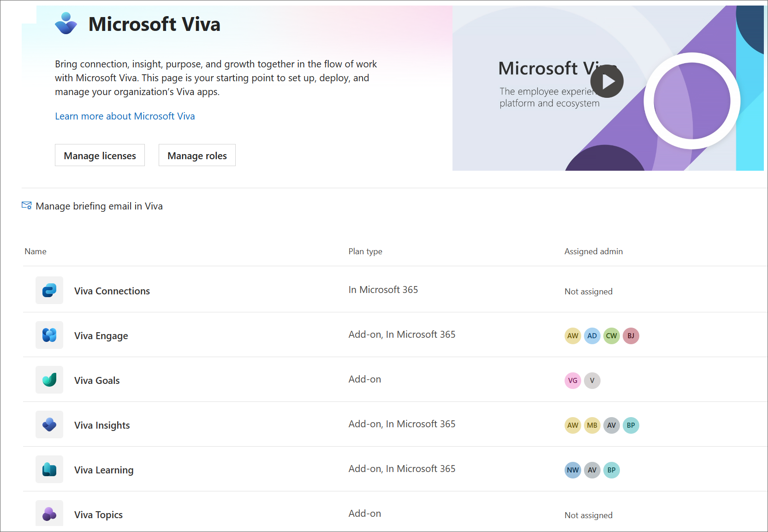Select BP admin avatar in Viva Insights row
Image resolution: width=768 pixels, height=532 pixels.
[631, 425]
